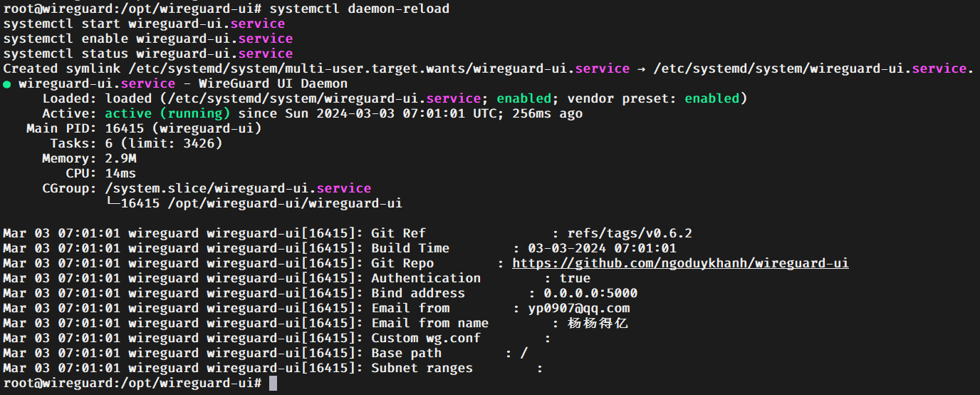Click the Base path '/' value
980x395 pixels.
[x=523, y=353]
